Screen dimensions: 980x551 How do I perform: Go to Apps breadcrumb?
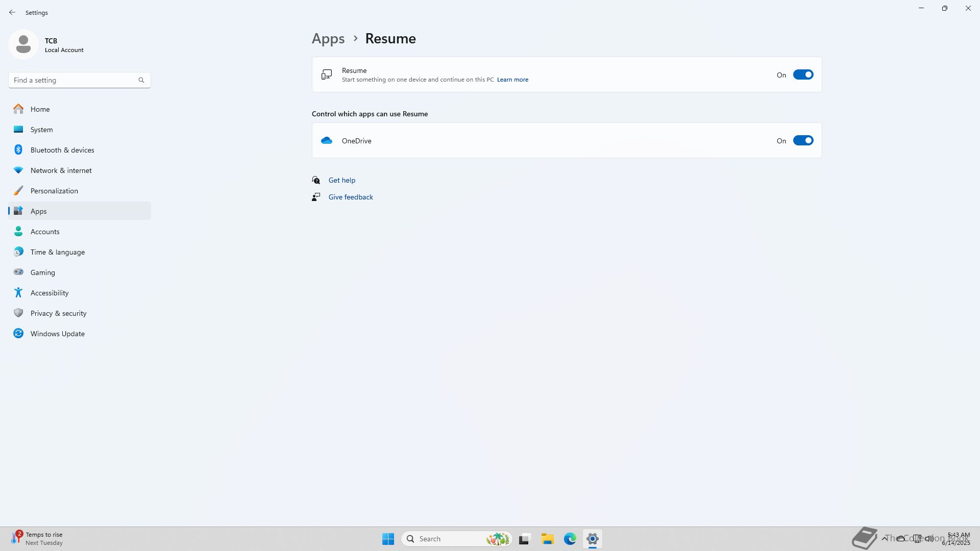click(x=328, y=39)
